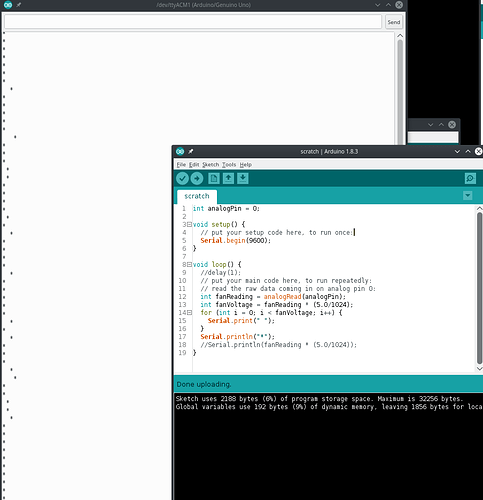Screen dimensions: 483x500
Task: Click the serial monitor vertical scrollbar
Action: click(x=400, y=92)
